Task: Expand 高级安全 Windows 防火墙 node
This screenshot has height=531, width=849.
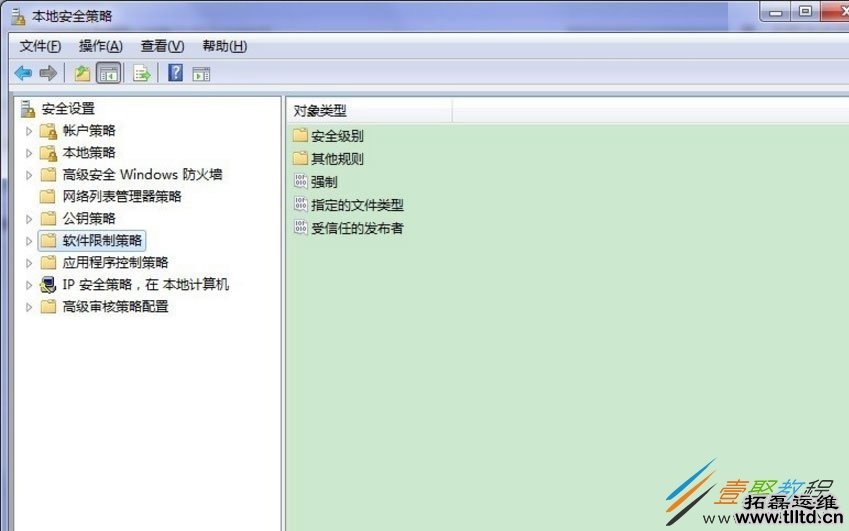Action: point(29,175)
